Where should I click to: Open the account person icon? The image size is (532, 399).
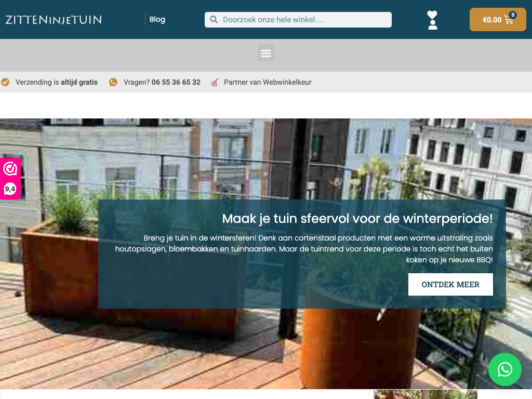(x=432, y=25)
